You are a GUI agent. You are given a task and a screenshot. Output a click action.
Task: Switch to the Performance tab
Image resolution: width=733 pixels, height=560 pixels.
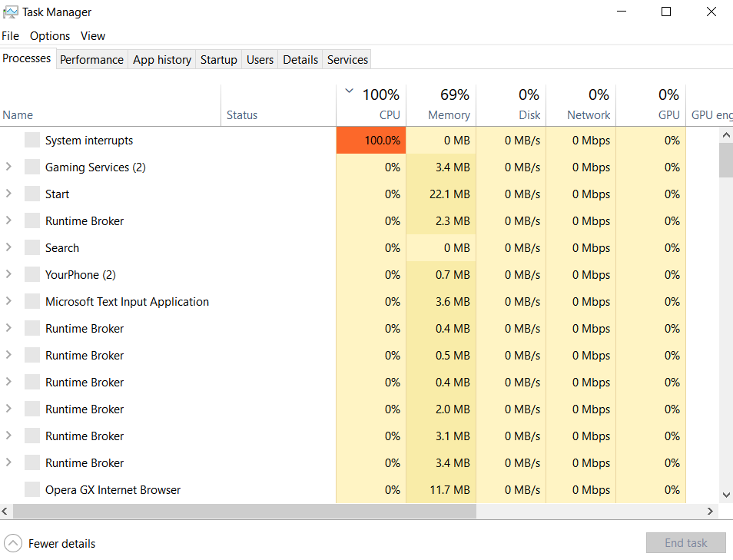(91, 59)
